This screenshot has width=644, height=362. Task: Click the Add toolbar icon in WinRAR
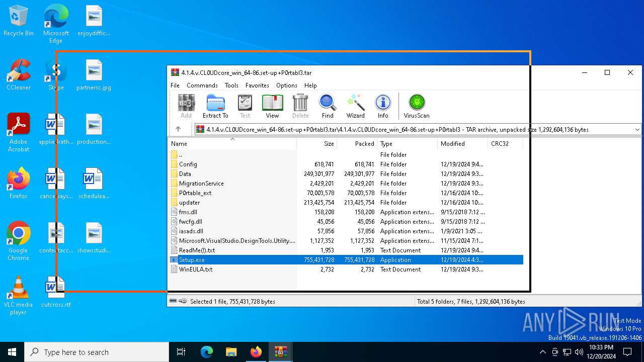click(186, 106)
